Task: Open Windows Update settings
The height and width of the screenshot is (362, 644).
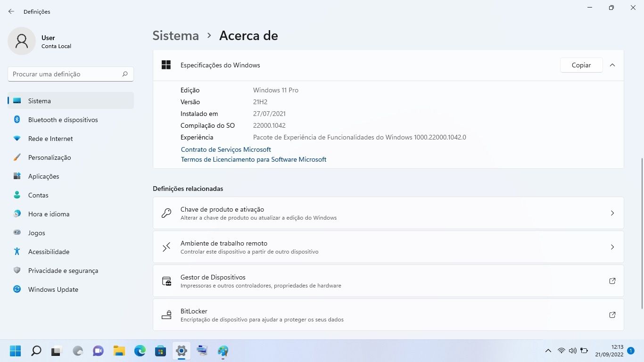Action: (71, 289)
